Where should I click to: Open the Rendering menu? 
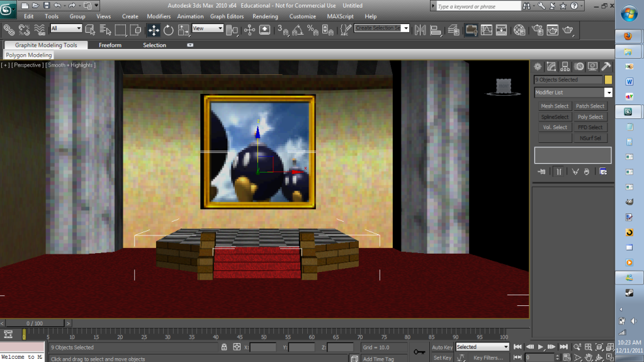pyautogui.click(x=265, y=16)
